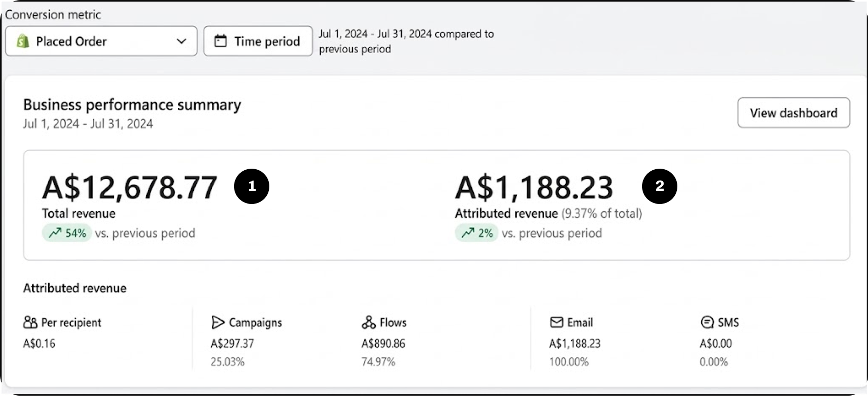The height and width of the screenshot is (396, 868).
Task: Click the SMS revenue A$0.00
Action: [x=716, y=343]
